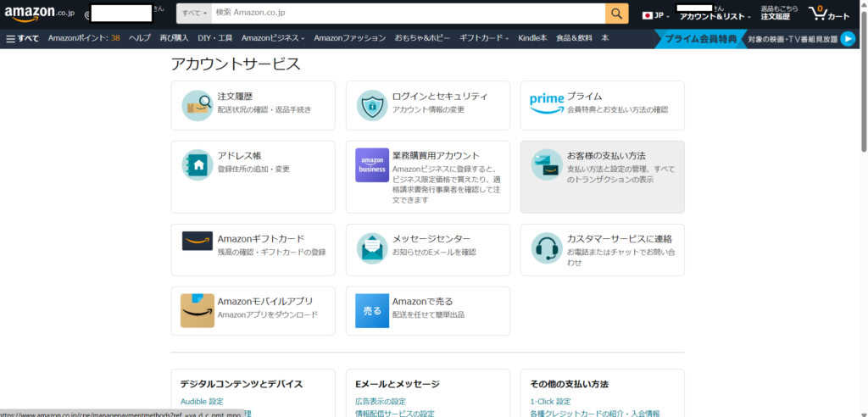This screenshot has width=868, height=417.
Task: Click the prime video play arrow icon
Action: point(848,39)
